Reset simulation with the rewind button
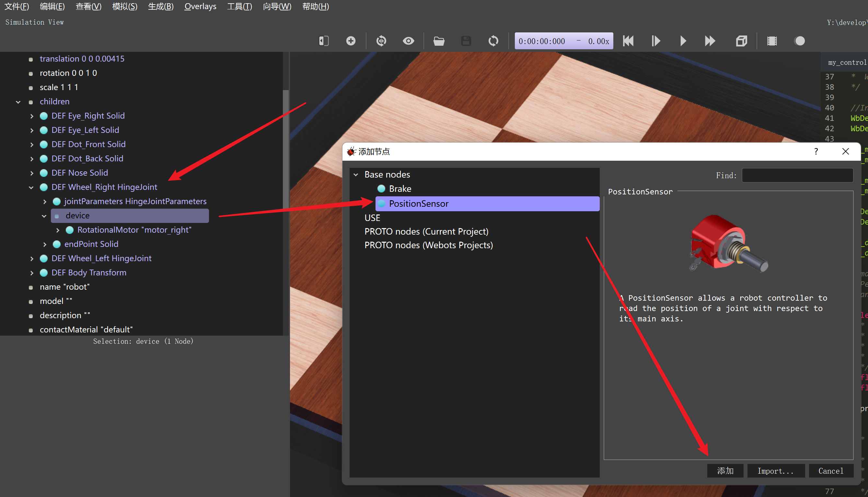The image size is (868, 497). point(628,41)
